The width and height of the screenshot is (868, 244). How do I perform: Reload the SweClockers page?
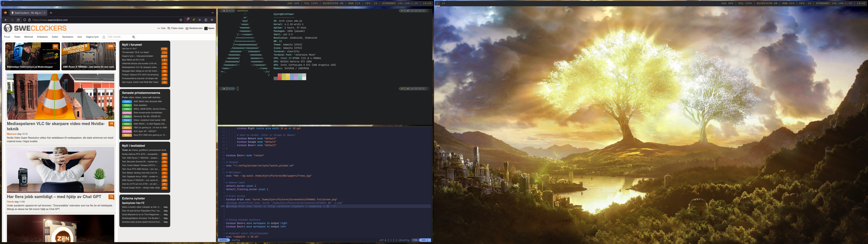tap(18, 20)
